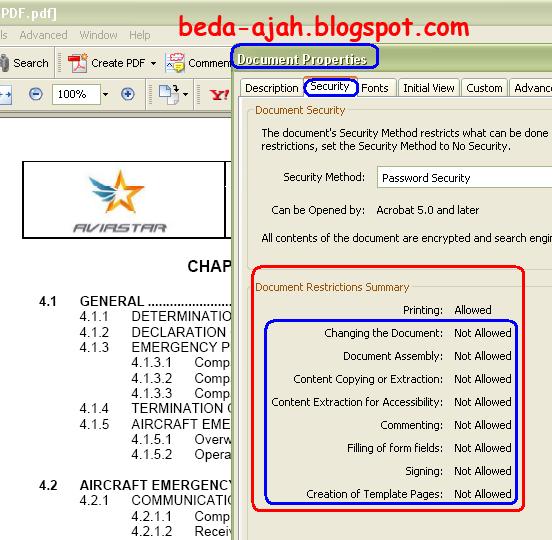Click the zoom in plus button
Viewport: 552px width, 540px height.
click(127, 94)
